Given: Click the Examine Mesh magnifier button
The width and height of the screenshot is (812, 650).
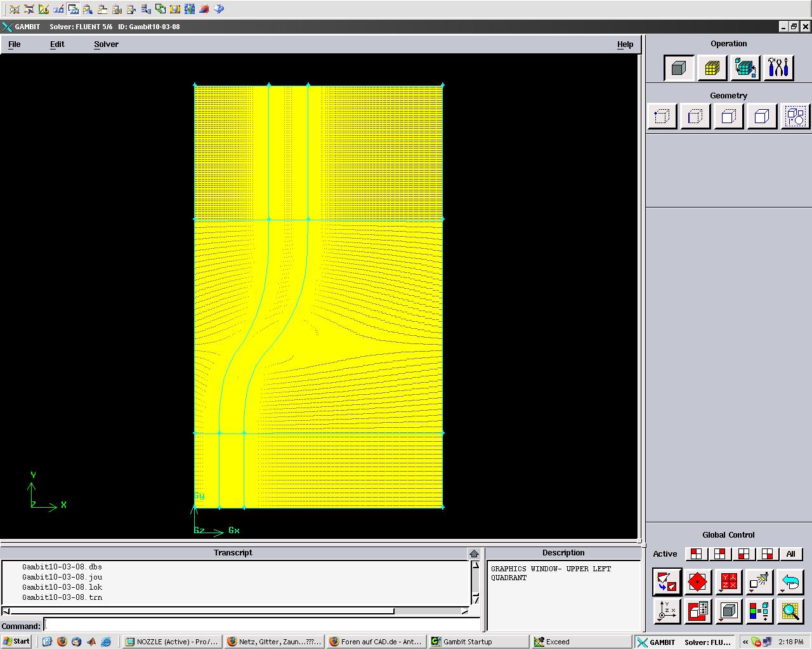Looking at the screenshot, I should click(790, 611).
